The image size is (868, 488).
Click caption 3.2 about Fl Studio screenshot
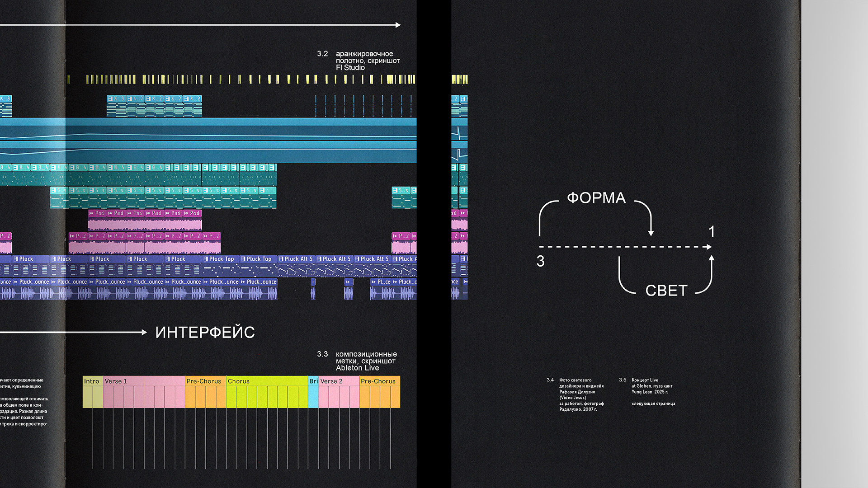367,61
